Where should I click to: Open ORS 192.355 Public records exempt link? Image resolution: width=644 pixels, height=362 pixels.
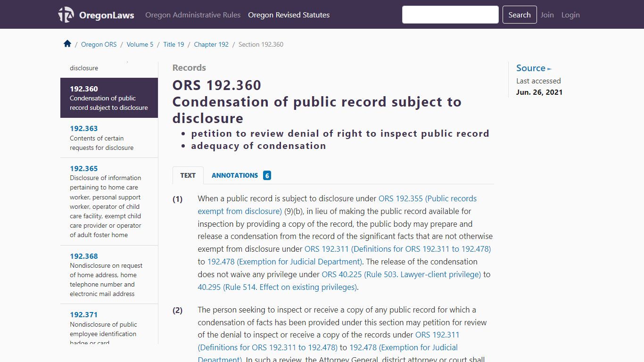click(337, 205)
